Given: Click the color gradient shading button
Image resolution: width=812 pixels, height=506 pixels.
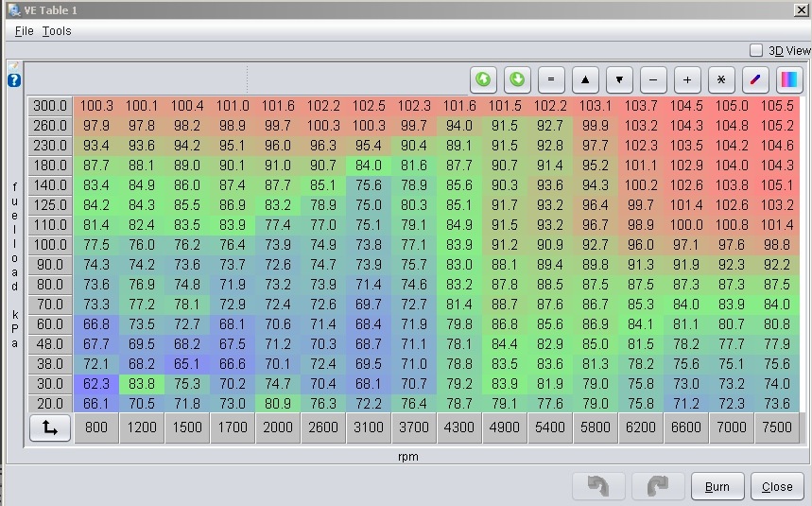Looking at the screenshot, I should [x=789, y=79].
